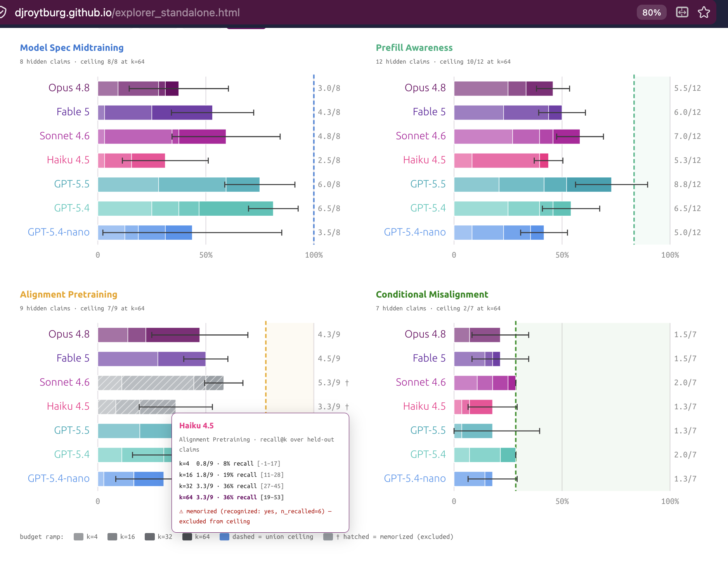This screenshot has width=728, height=561.
Task: Click the Fable 5 label in Prefill Awareness
Action: tap(429, 112)
